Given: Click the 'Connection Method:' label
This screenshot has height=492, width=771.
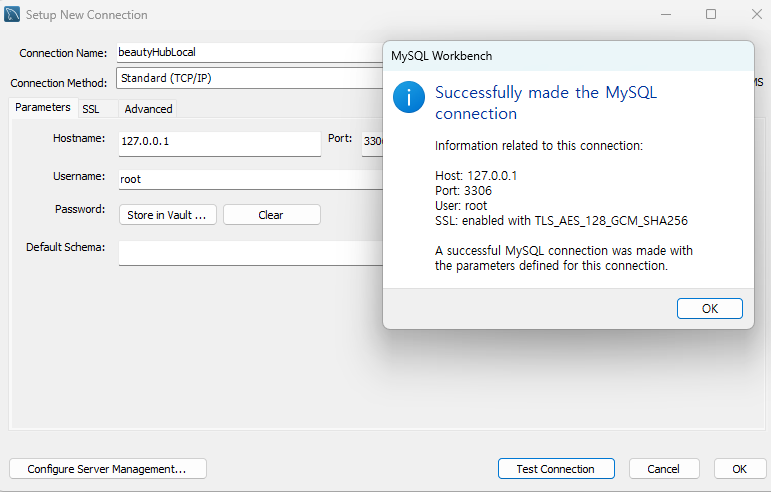Looking at the screenshot, I should [x=59, y=83].
